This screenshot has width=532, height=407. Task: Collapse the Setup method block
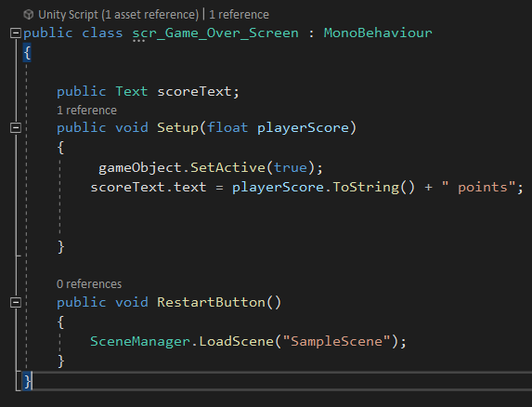click(x=16, y=128)
